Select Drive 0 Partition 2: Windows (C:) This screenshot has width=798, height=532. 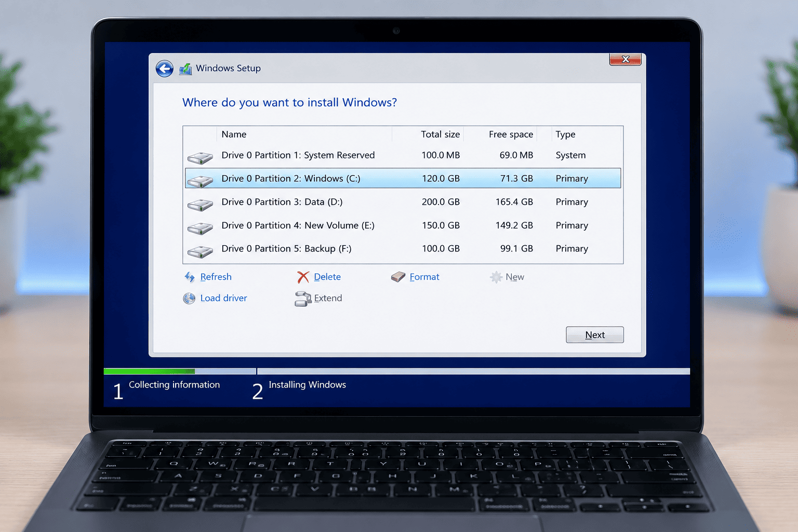click(x=403, y=178)
